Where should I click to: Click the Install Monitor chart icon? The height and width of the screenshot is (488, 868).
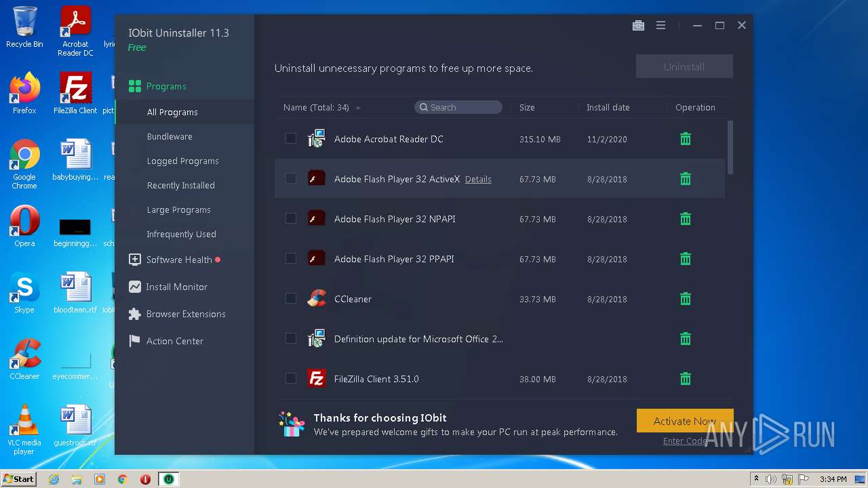(x=135, y=287)
